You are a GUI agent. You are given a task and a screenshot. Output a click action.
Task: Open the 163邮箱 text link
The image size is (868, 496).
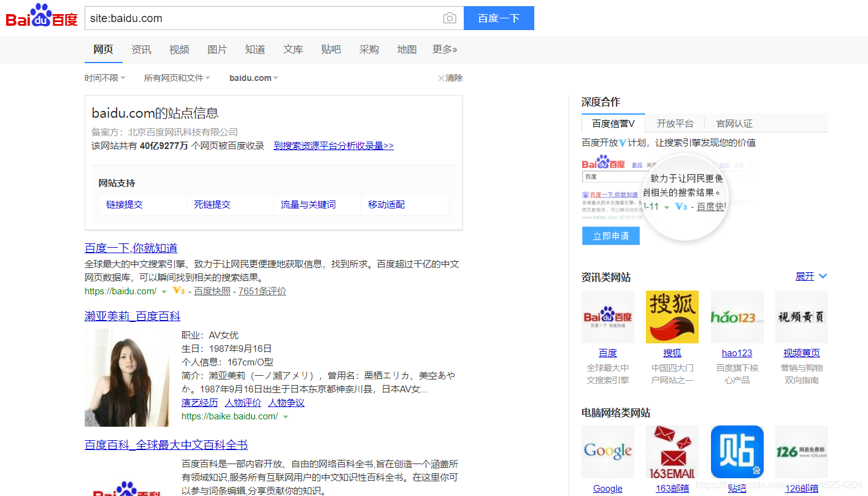(x=672, y=489)
